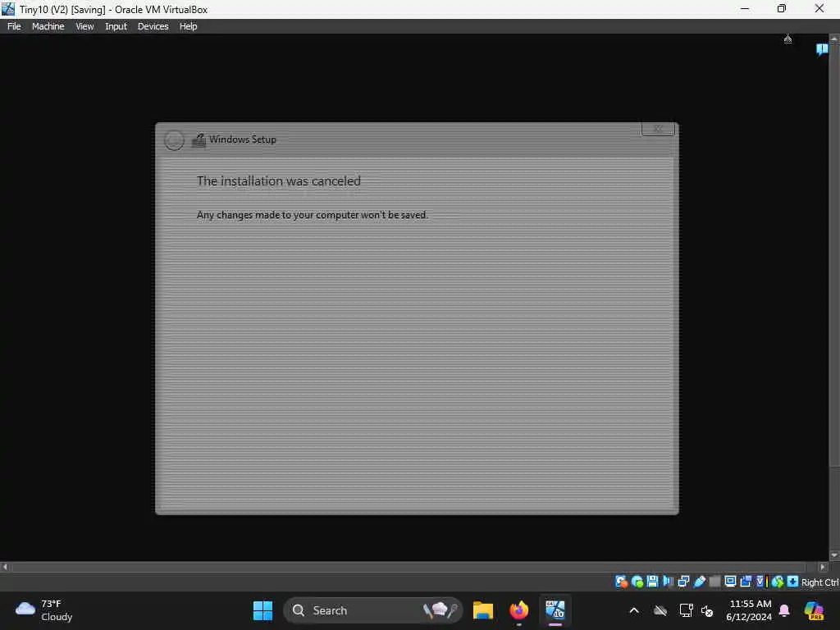840x630 pixels.
Task: Open Firefox from the taskbar
Action: coord(518,610)
